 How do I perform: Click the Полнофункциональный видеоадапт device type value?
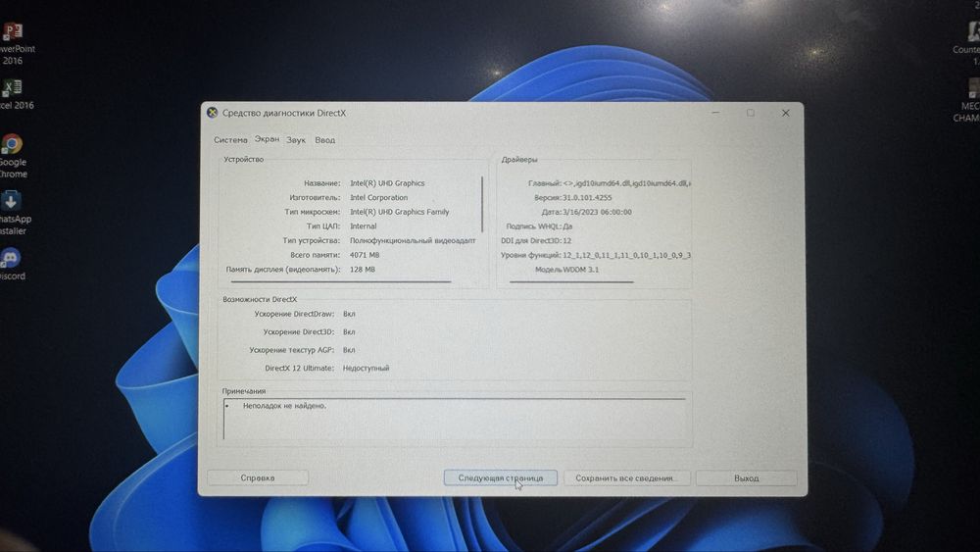(x=413, y=240)
